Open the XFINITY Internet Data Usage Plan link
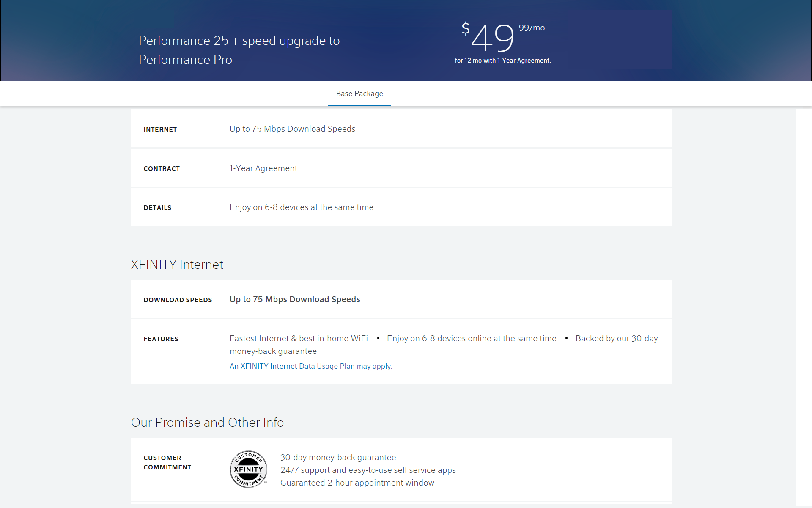Viewport: 812px width, 508px height. pyautogui.click(x=311, y=366)
